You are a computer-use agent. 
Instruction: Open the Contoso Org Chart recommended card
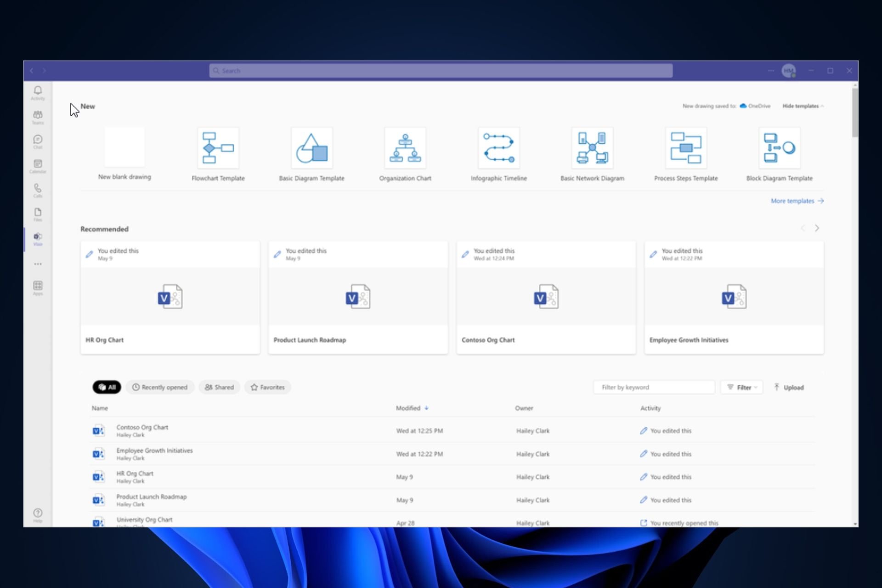(x=546, y=297)
